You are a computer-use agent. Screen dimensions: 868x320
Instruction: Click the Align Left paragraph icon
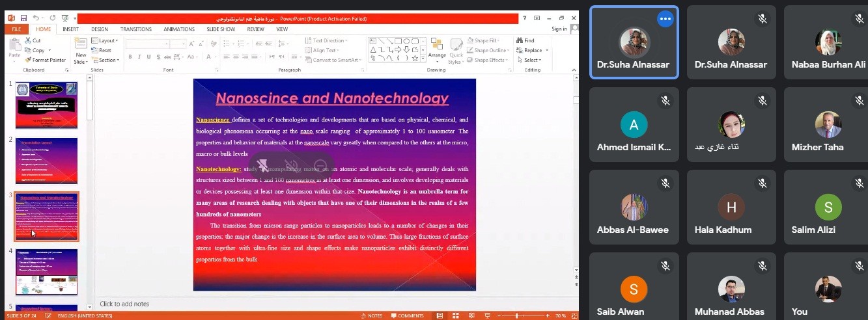click(227, 57)
